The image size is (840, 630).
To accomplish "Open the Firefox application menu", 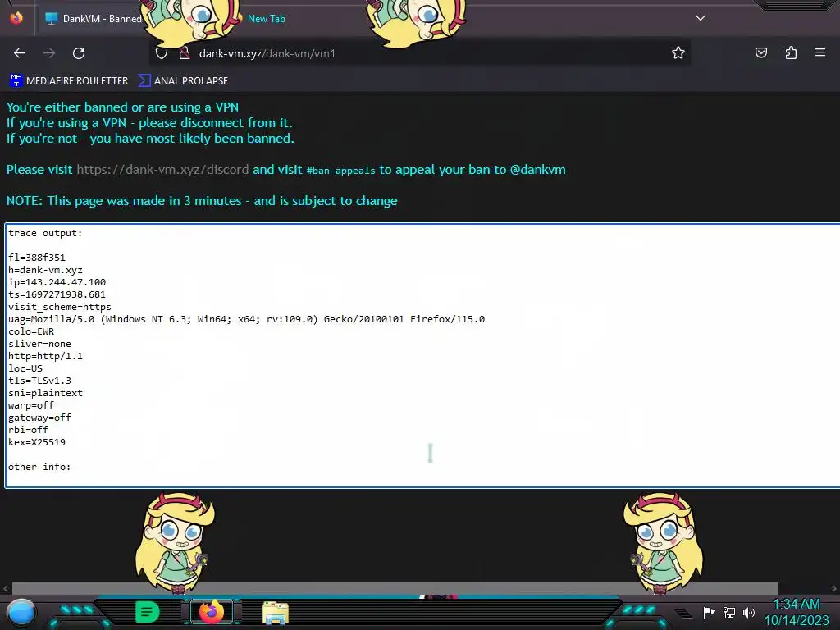I will tap(820, 52).
